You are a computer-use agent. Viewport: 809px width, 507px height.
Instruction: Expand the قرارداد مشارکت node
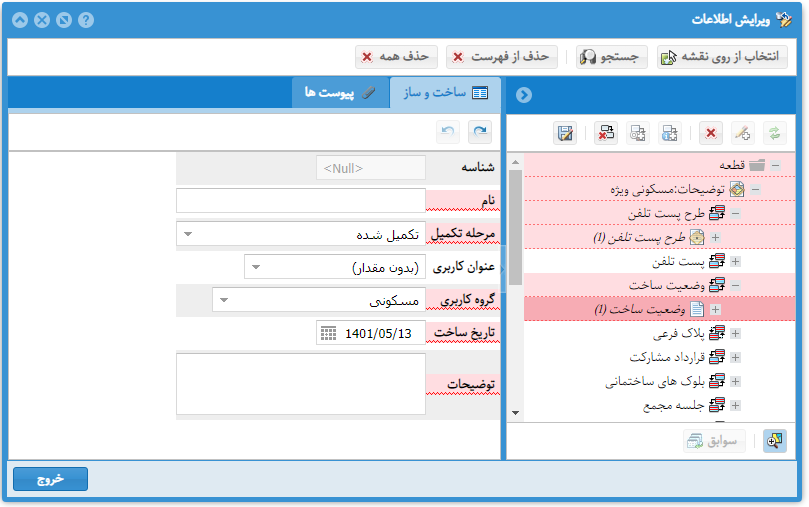tap(736, 357)
